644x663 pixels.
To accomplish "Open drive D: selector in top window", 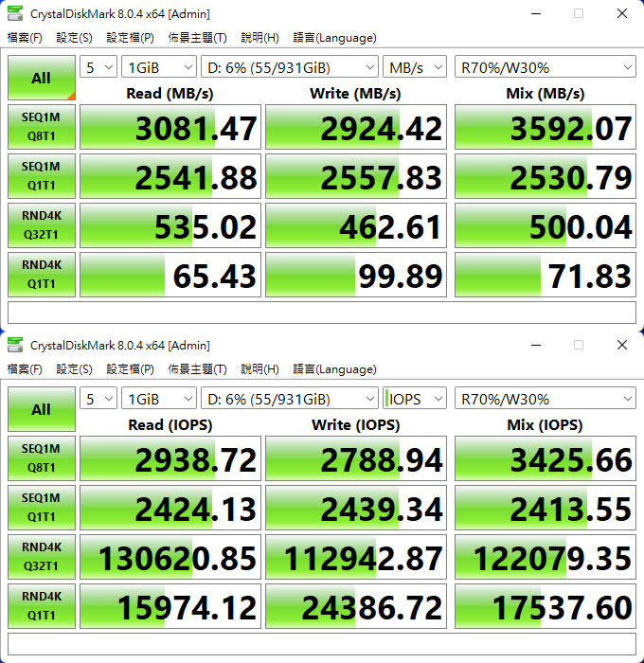I will point(290,67).
